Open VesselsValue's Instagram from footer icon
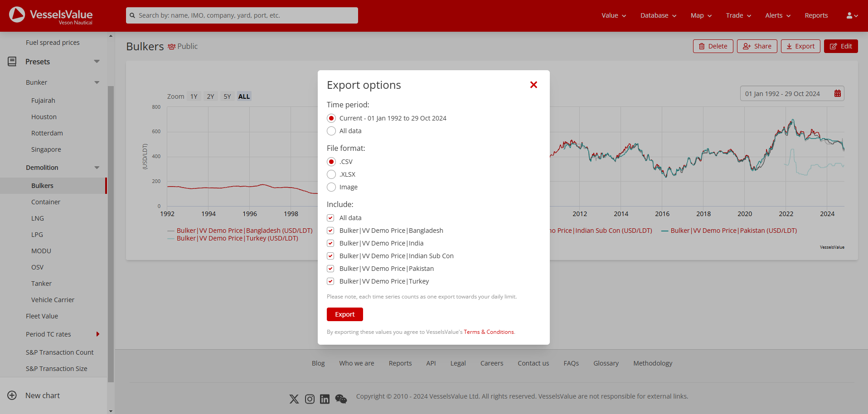The image size is (868, 414). 310,399
